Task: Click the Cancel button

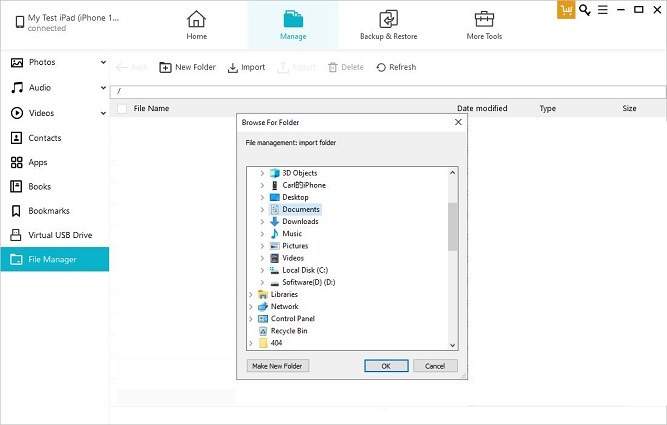Action: pyautogui.click(x=435, y=366)
